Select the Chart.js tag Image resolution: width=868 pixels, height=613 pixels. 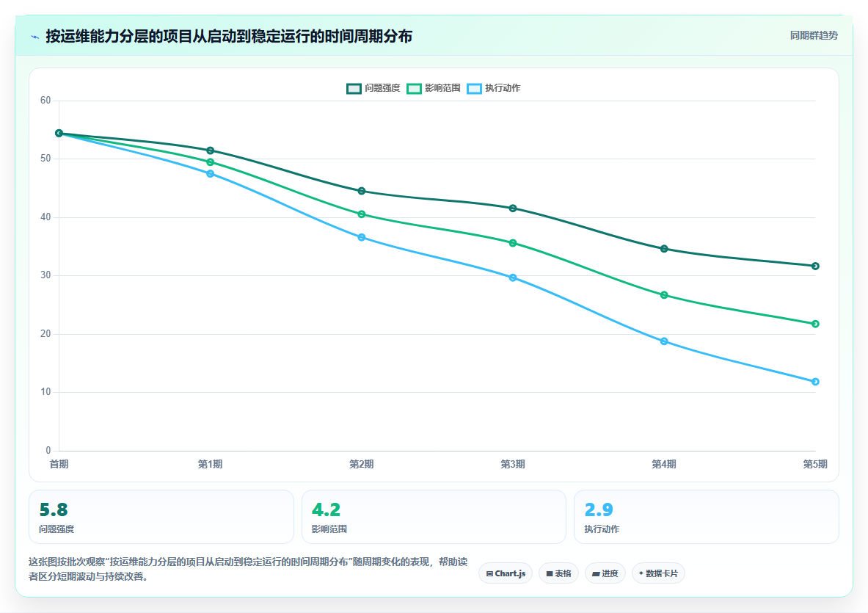click(506, 573)
